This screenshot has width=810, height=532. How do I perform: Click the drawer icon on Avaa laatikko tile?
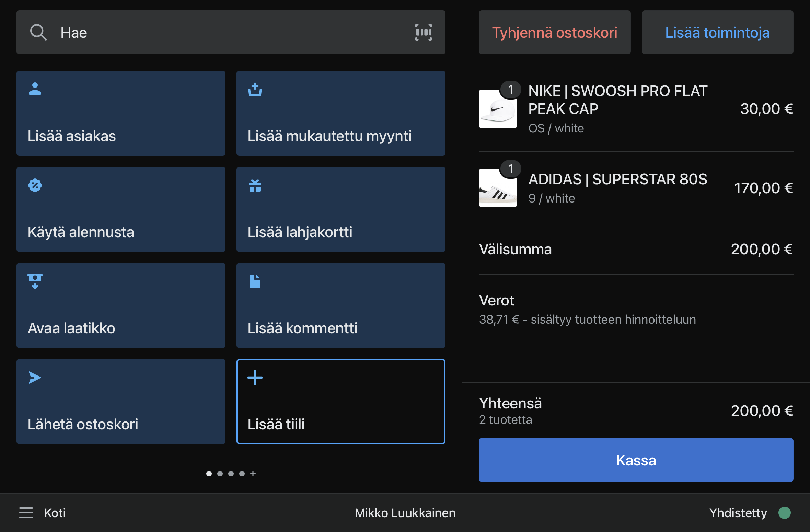(35, 281)
